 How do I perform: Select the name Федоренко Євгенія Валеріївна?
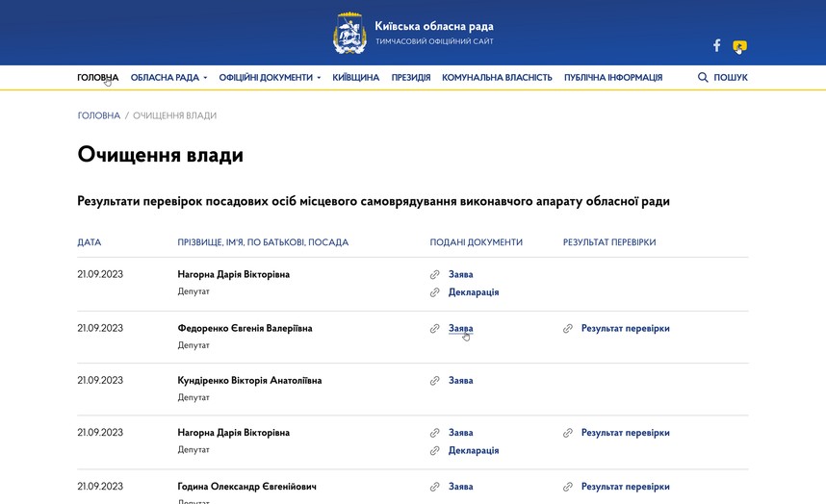[245, 328]
